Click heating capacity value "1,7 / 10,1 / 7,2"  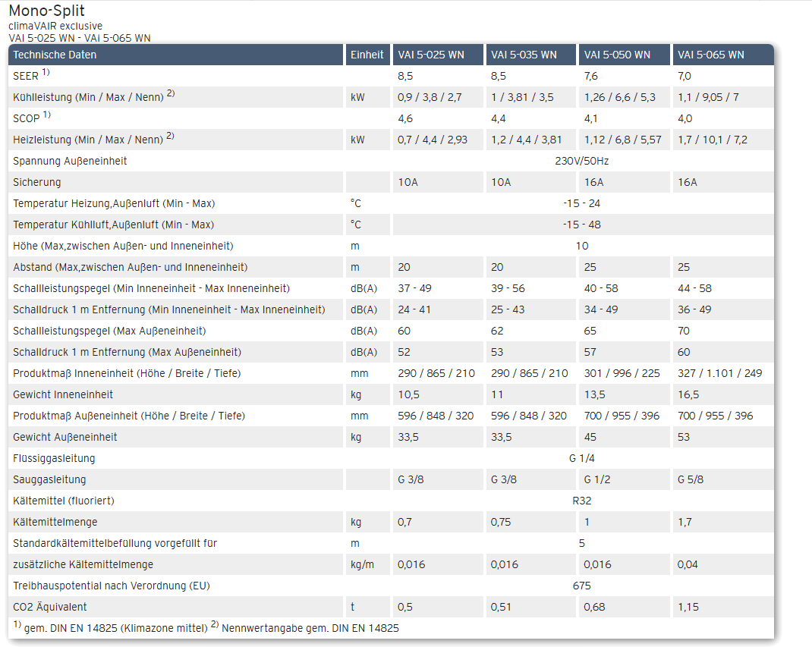click(713, 140)
